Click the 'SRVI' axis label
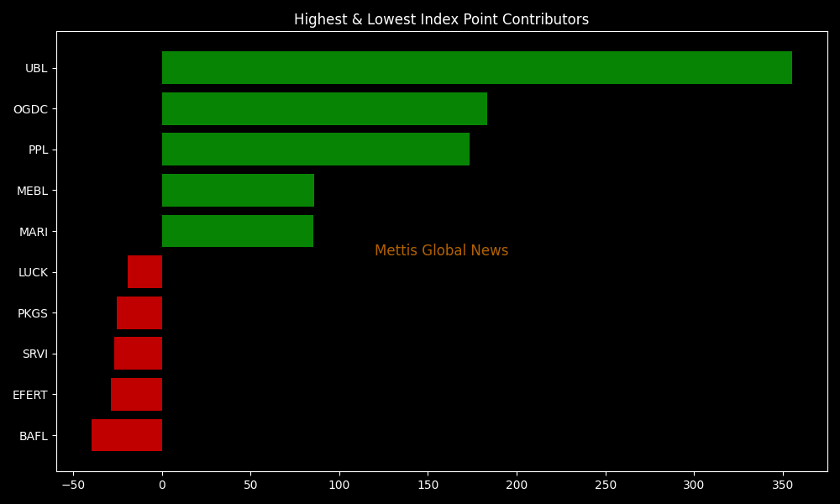Screen dimensions: 840x504 point(35,354)
